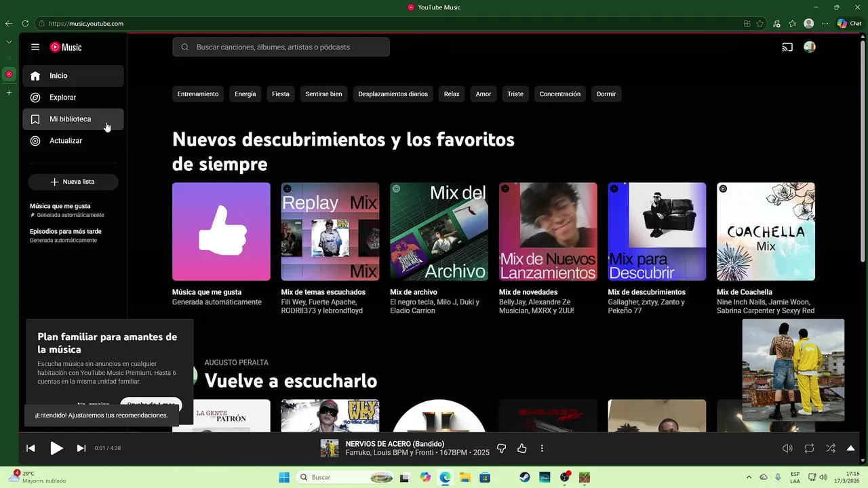
Task: Add page to favorites star icon
Action: [x=760, y=24]
